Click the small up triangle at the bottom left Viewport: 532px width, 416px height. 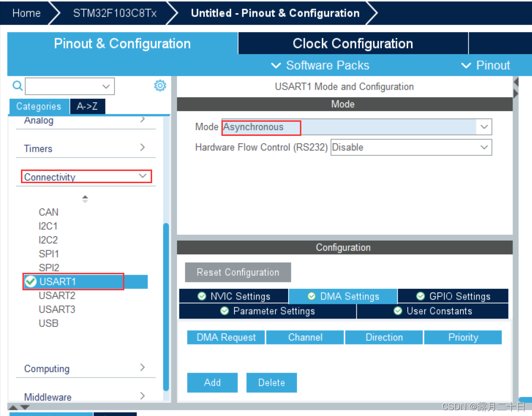click(13, 407)
